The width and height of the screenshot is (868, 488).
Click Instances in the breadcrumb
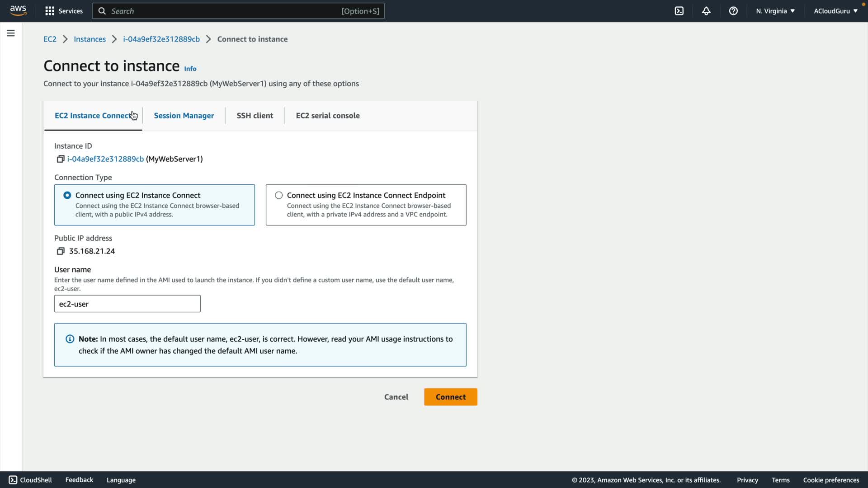(x=90, y=39)
